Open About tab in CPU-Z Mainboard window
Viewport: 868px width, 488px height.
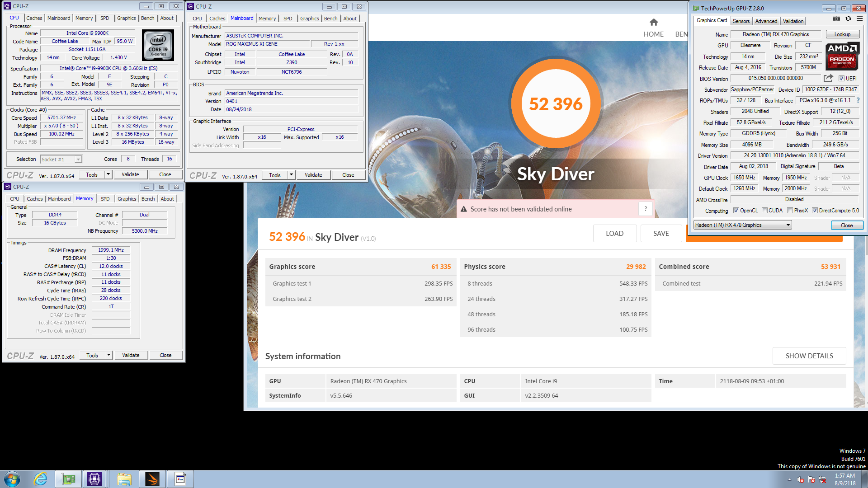tap(350, 19)
